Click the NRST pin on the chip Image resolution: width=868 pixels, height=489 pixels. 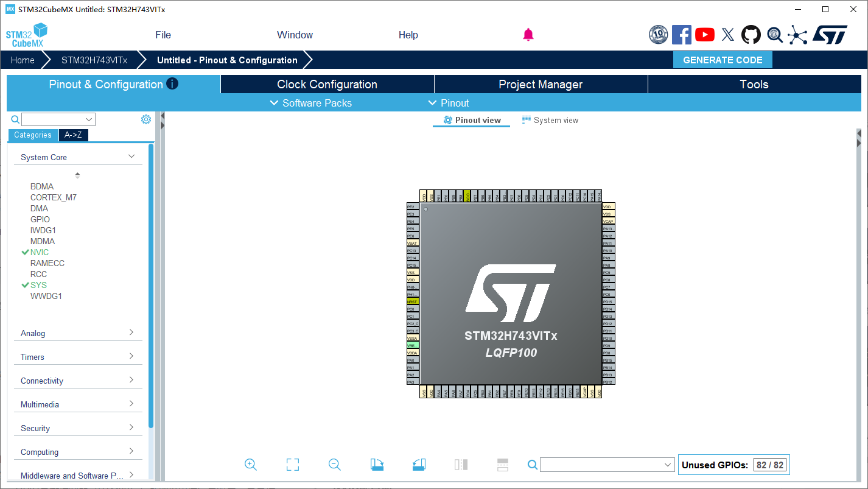click(413, 301)
